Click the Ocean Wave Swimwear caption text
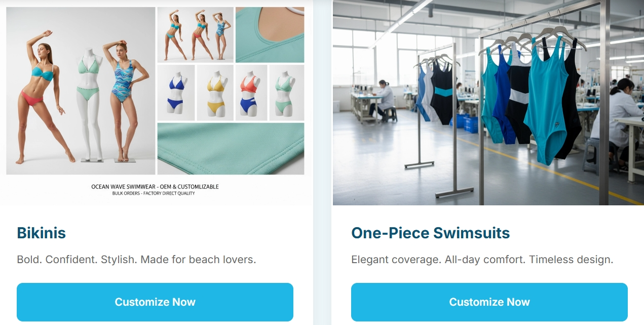 155,187
